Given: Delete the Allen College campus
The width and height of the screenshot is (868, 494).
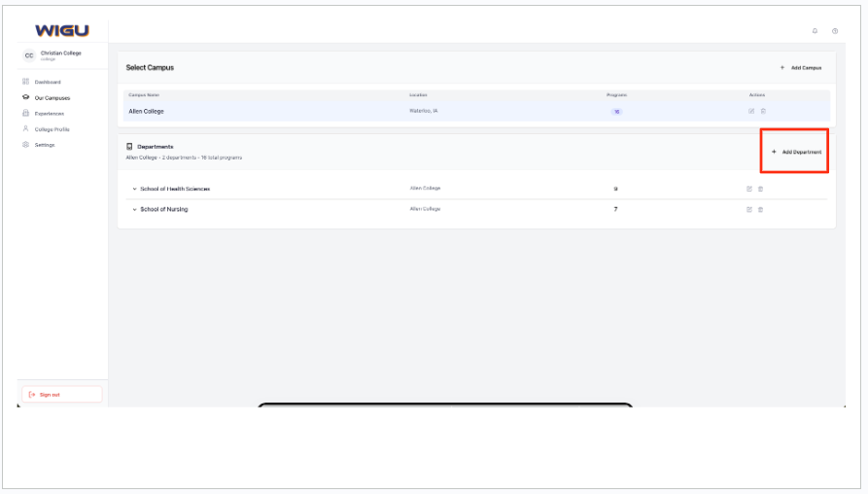Looking at the screenshot, I should 763,111.
